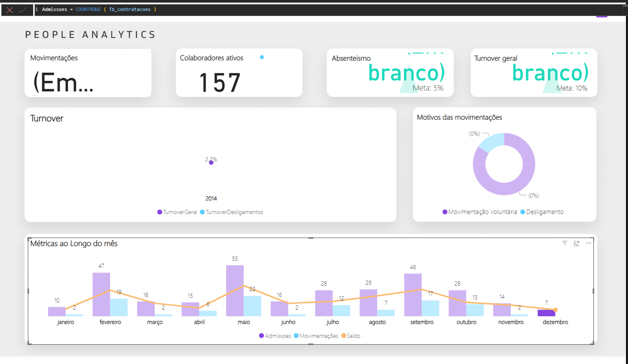Click the 2014 data point in Turnover chart

click(211, 163)
